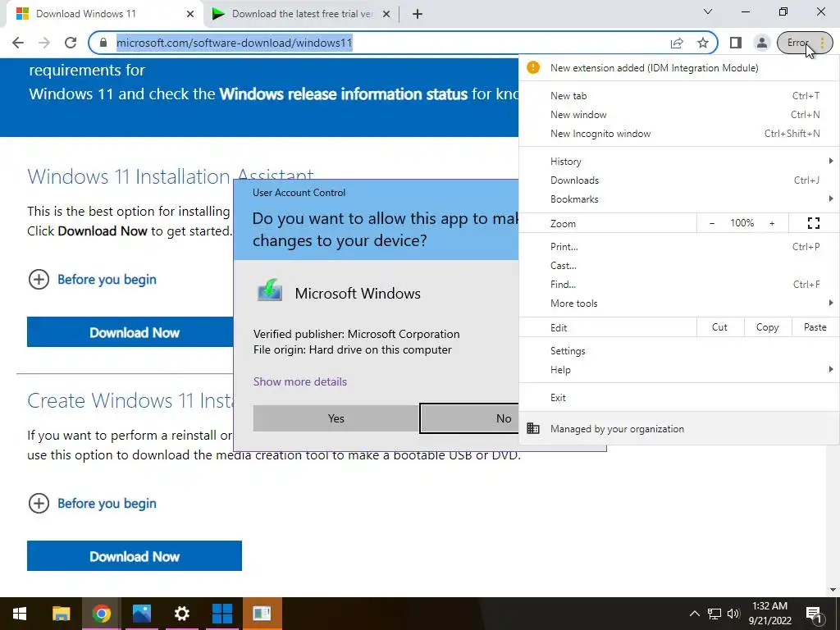The height and width of the screenshot is (630, 840).
Task: Close the Download Windows 11 tab
Action: coord(190,14)
